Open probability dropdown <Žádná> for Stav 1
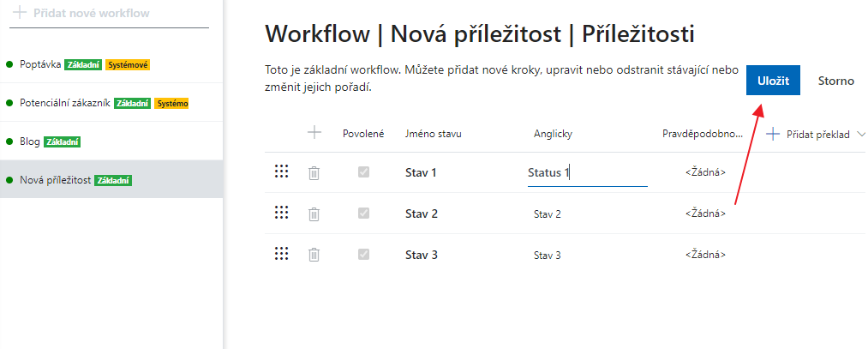 pos(705,172)
